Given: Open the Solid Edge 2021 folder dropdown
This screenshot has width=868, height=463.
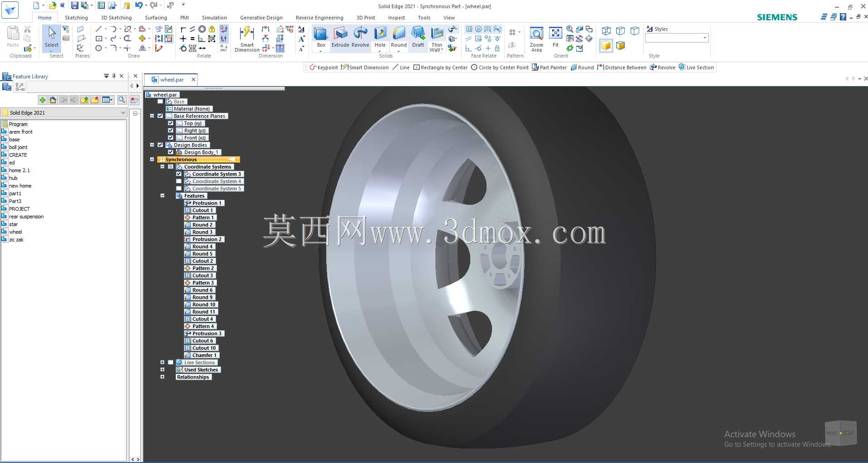Looking at the screenshot, I should pos(123,113).
